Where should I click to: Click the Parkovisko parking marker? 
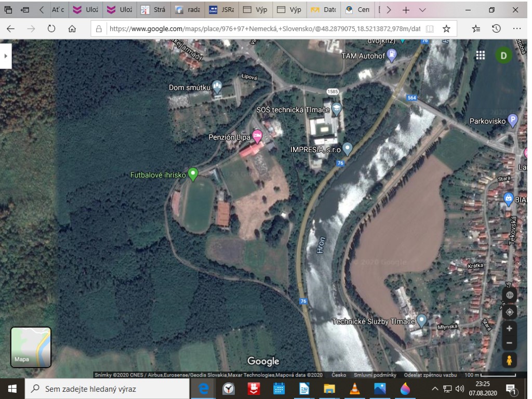tap(513, 121)
